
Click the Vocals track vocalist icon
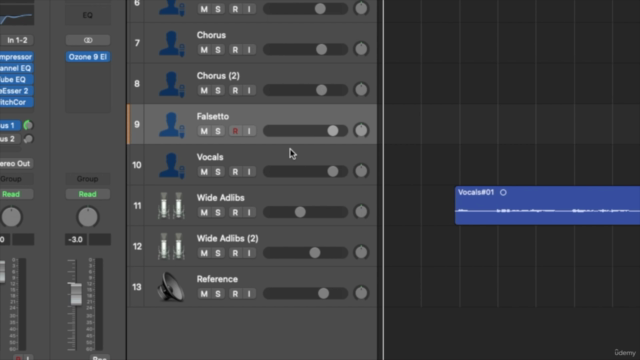(x=171, y=165)
